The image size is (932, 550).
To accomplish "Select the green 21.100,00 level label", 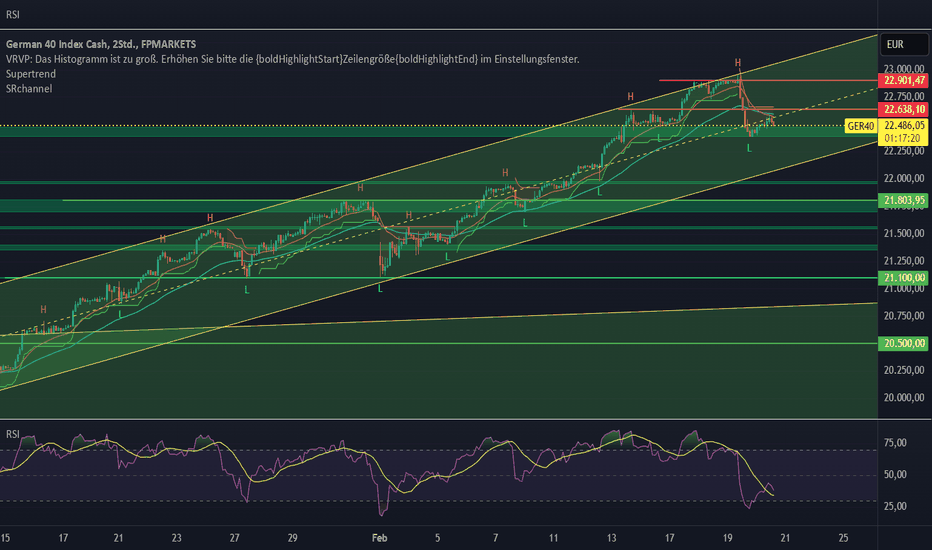I will 903,278.
